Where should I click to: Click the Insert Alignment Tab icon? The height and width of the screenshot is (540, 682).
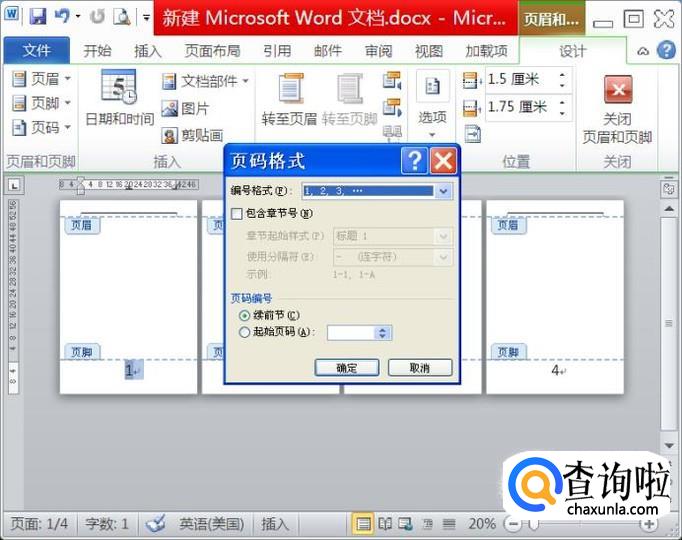point(472,134)
